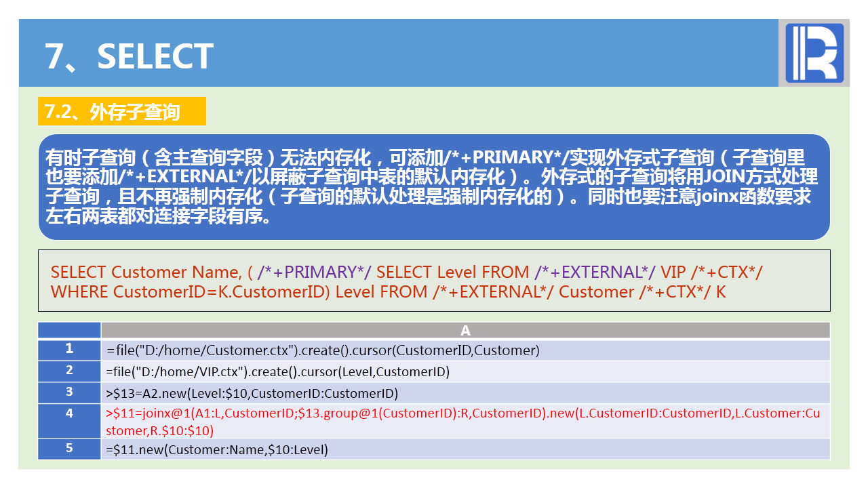Select cell A5 with $11.new expression
This screenshot has height=488, width=868.
pos(465,449)
